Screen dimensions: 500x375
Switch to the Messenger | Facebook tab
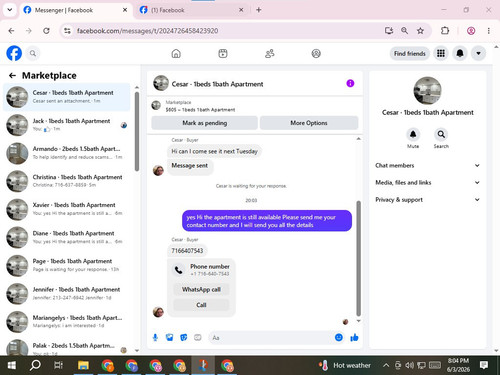pyautogui.click(x=76, y=10)
